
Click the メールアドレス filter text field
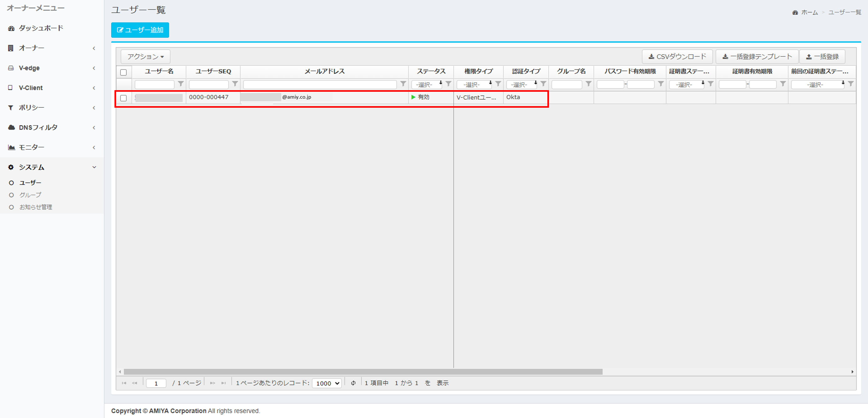[320, 84]
